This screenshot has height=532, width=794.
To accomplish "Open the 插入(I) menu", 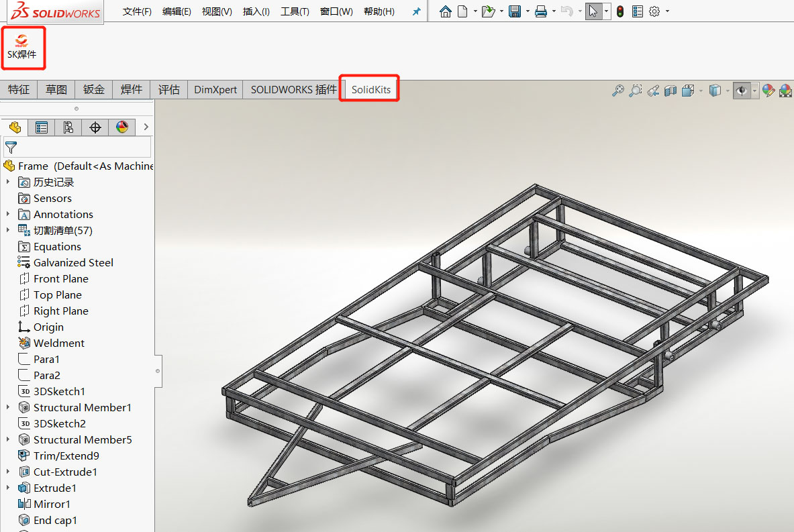I will (256, 11).
